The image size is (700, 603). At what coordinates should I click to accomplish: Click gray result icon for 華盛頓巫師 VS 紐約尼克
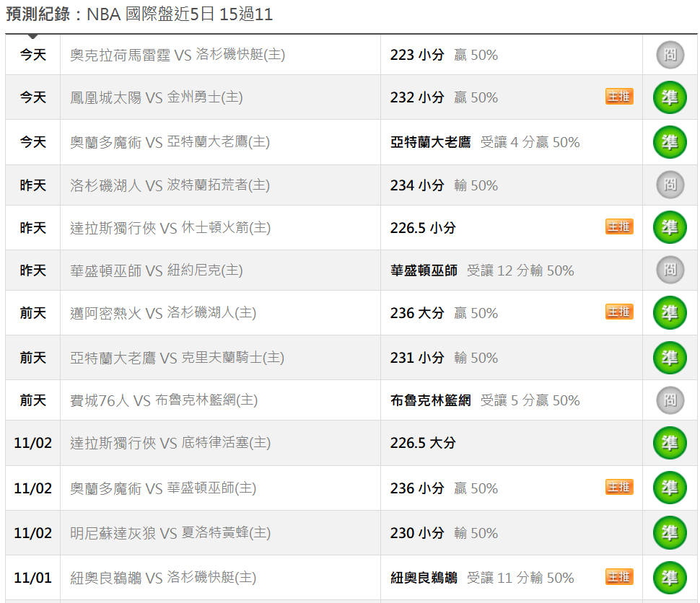pyautogui.click(x=670, y=270)
